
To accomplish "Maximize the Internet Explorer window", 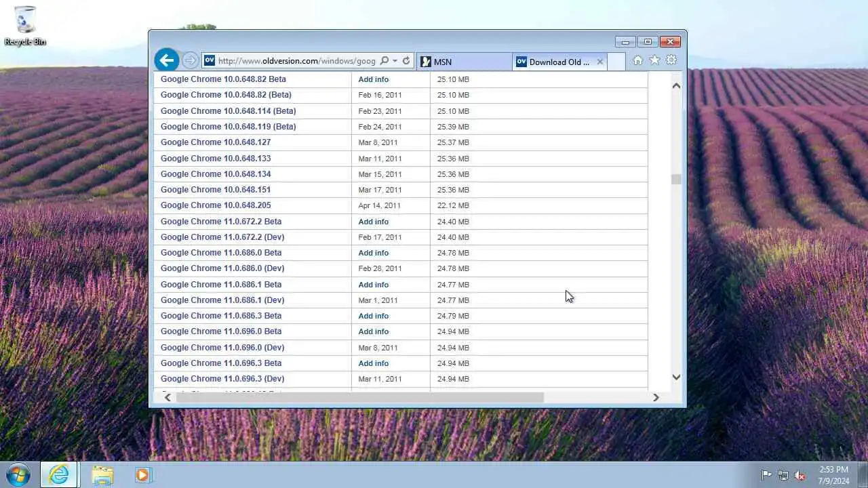I will click(x=647, y=41).
